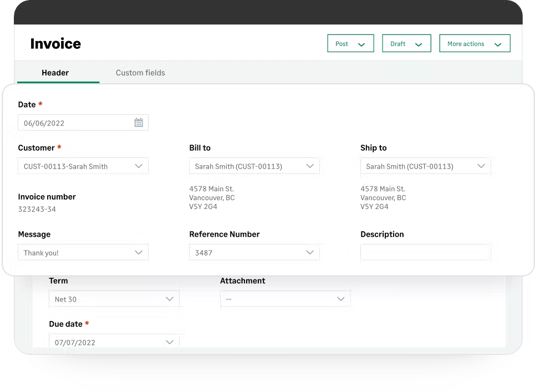Viewport: 535px width, 392px height.
Task: Open the Post button dropdown
Action: click(350, 43)
